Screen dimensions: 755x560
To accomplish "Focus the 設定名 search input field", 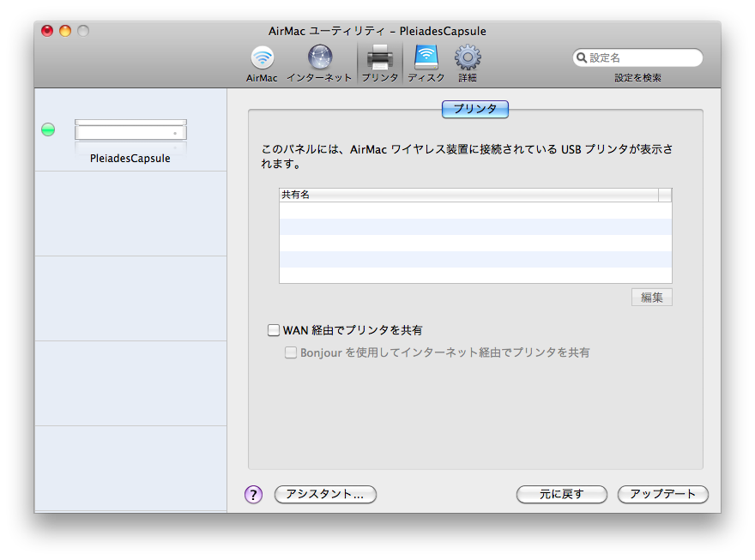I will pyautogui.click(x=637, y=57).
